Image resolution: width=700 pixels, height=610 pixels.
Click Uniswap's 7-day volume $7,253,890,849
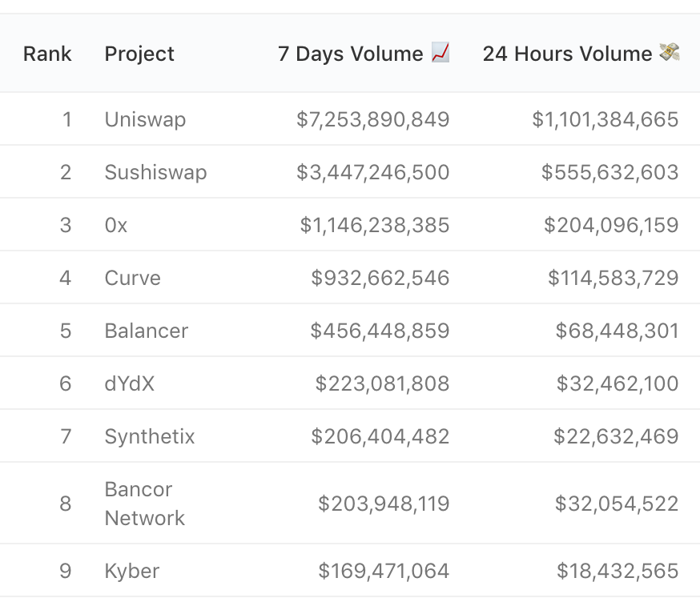(x=372, y=119)
